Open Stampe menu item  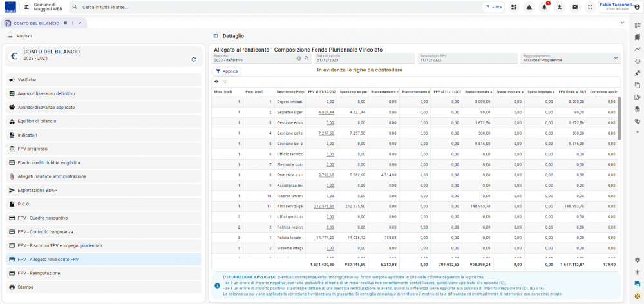click(x=104, y=287)
